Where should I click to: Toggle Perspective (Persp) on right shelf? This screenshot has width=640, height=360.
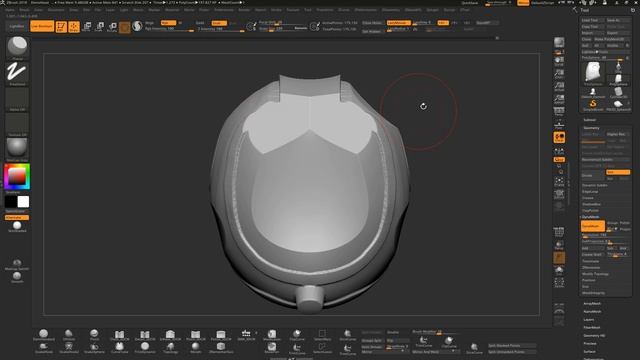click(x=559, y=111)
